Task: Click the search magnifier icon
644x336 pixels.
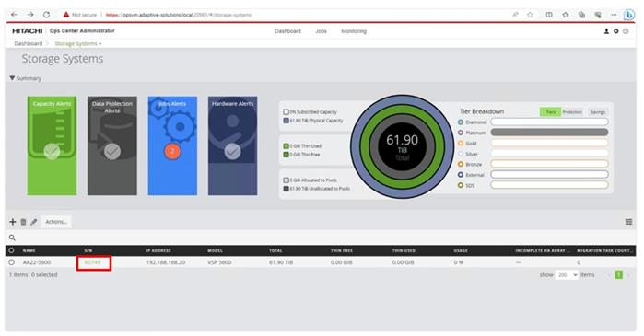Action: [12, 238]
